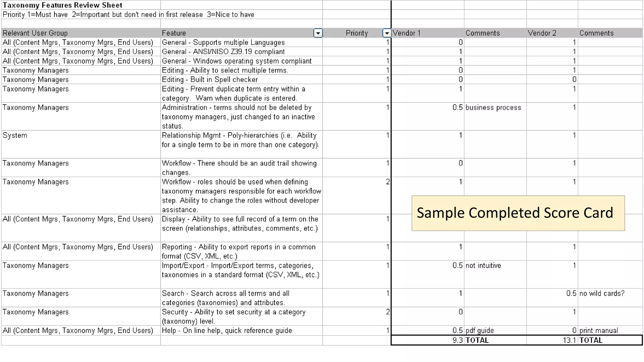Select 'Import/Export - Import/Export terms' cell
The width and height of the screenshot is (644, 362).
click(241, 275)
